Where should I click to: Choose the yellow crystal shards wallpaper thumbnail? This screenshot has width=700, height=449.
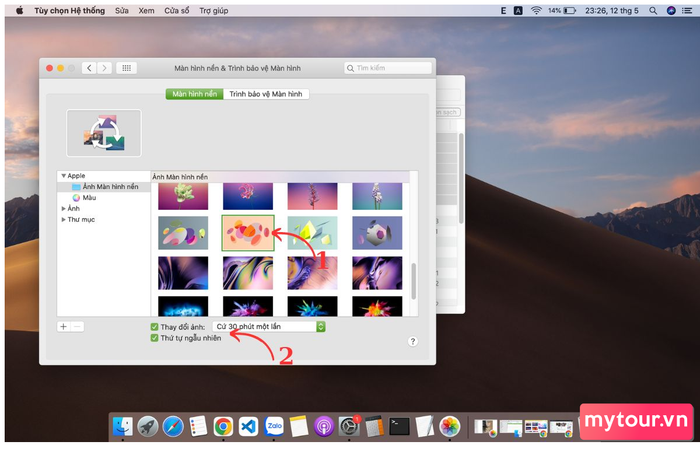click(x=312, y=233)
